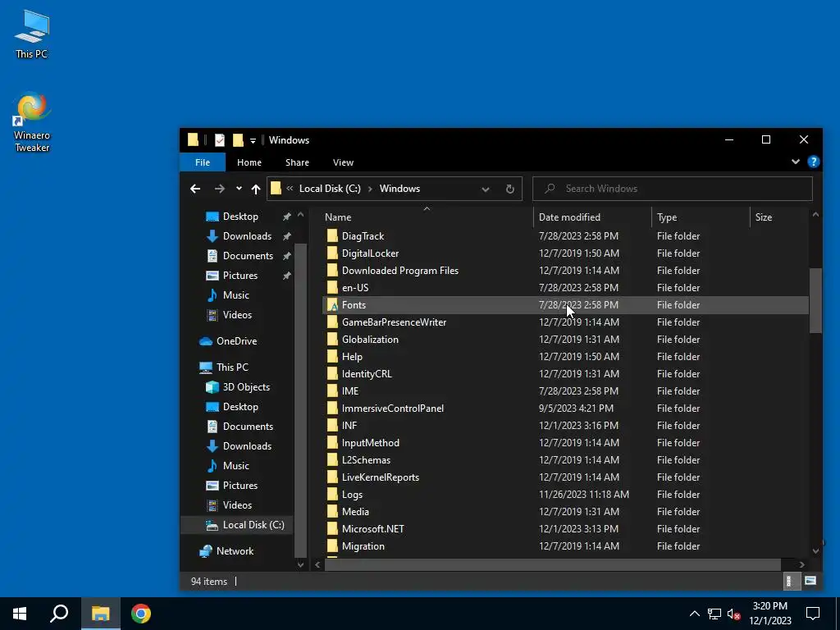Switch to the Home ribbon tab
The width and height of the screenshot is (840, 630).
[x=249, y=162]
